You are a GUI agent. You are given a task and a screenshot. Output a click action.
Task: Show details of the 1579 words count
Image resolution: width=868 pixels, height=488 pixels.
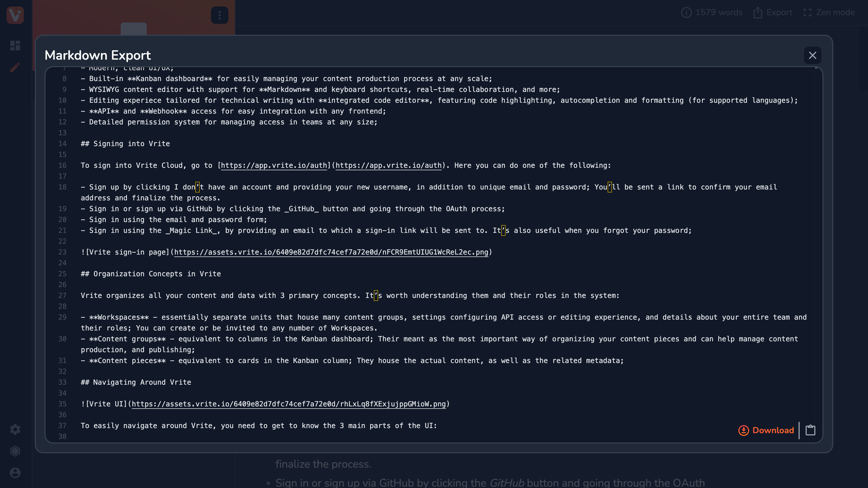(x=712, y=12)
